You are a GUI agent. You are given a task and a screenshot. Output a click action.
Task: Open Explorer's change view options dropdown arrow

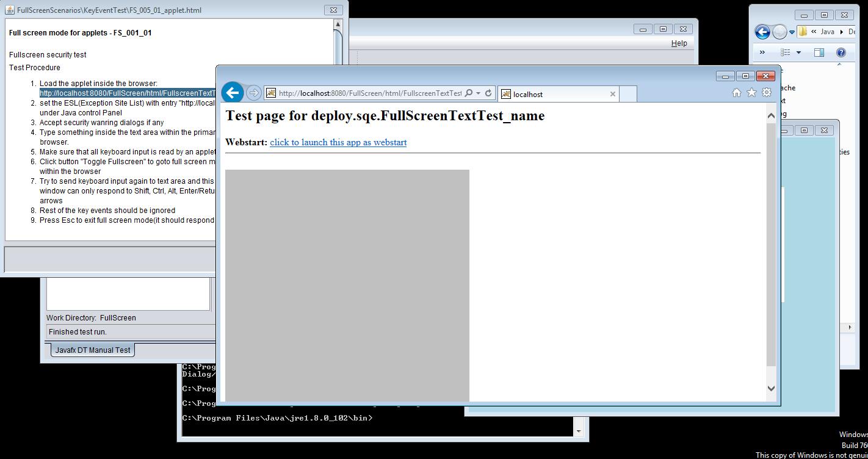[x=798, y=52]
